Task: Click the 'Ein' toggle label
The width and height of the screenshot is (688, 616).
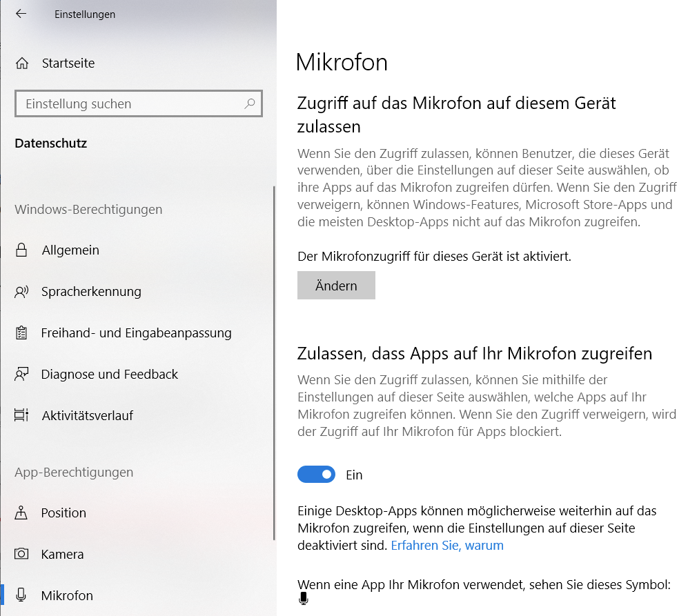Action: tap(354, 475)
